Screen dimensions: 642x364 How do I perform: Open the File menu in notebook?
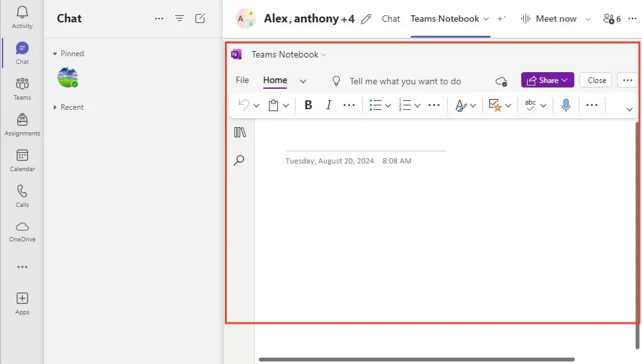[242, 80]
